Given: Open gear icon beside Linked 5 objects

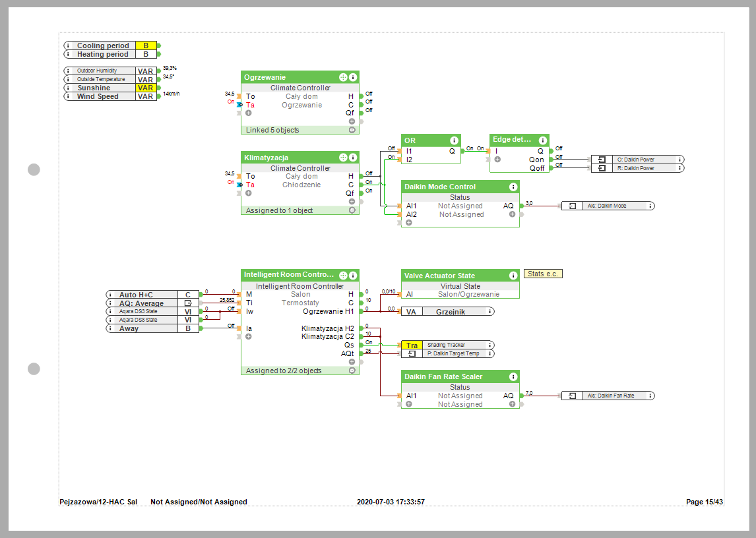Looking at the screenshot, I should pos(352,130).
